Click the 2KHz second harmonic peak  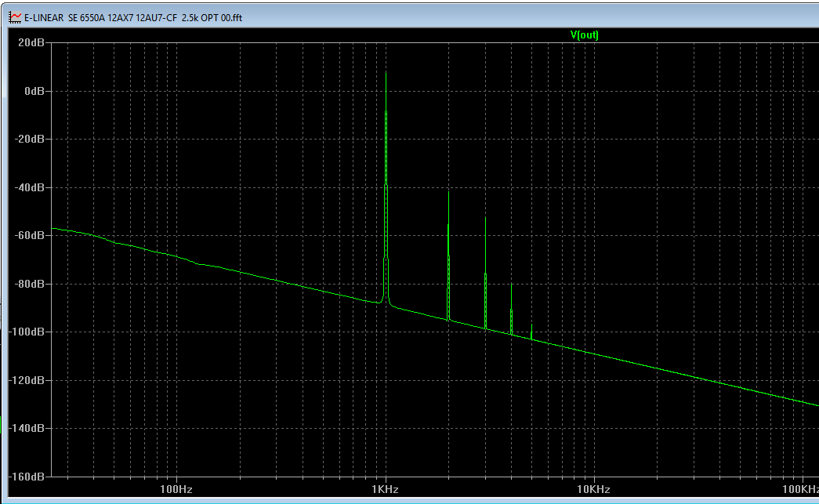448,256
